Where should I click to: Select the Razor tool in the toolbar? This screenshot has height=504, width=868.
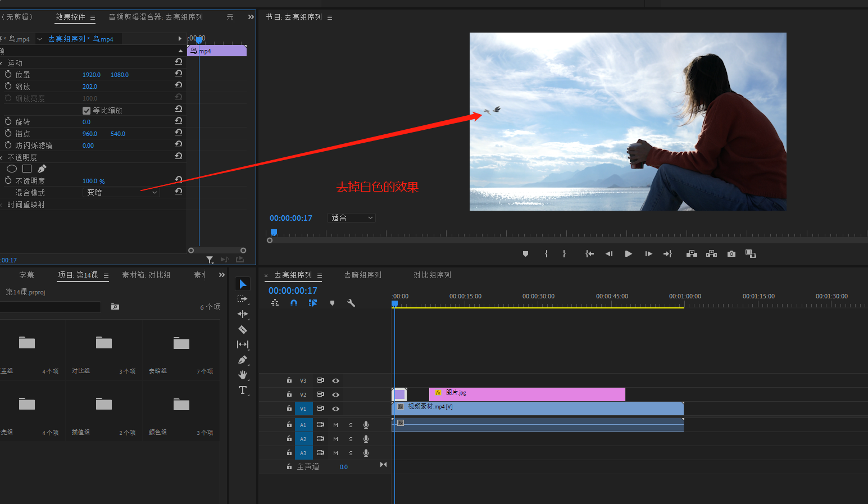coord(243,330)
